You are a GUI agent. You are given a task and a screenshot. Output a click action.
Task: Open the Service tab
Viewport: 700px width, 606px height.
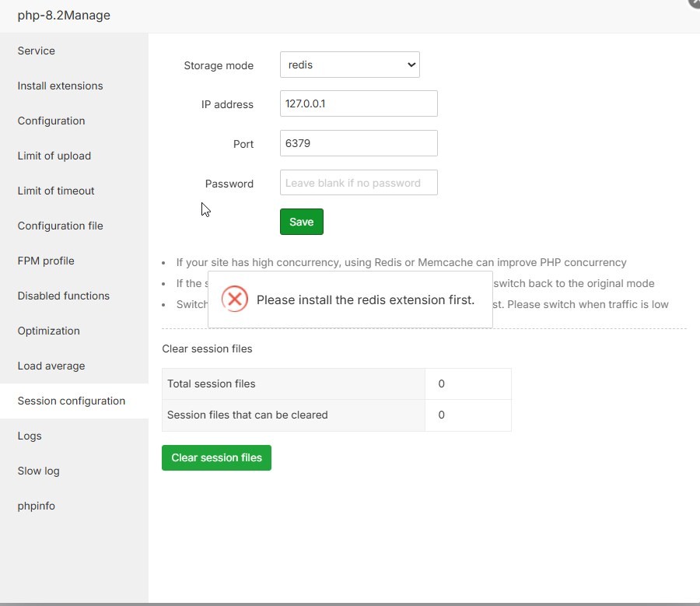tap(37, 51)
